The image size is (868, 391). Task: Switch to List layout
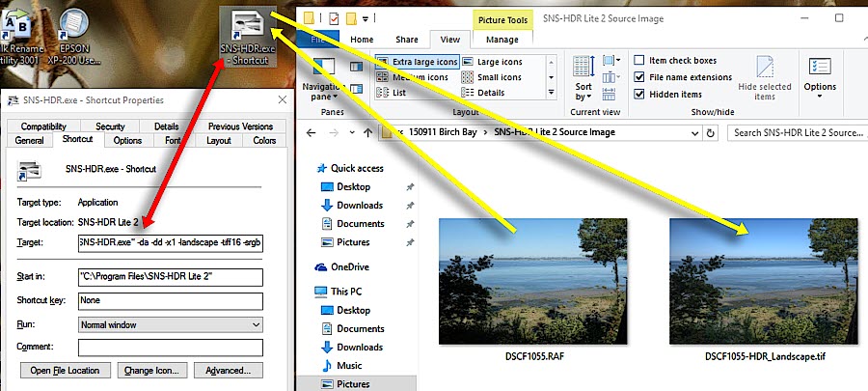pos(392,93)
